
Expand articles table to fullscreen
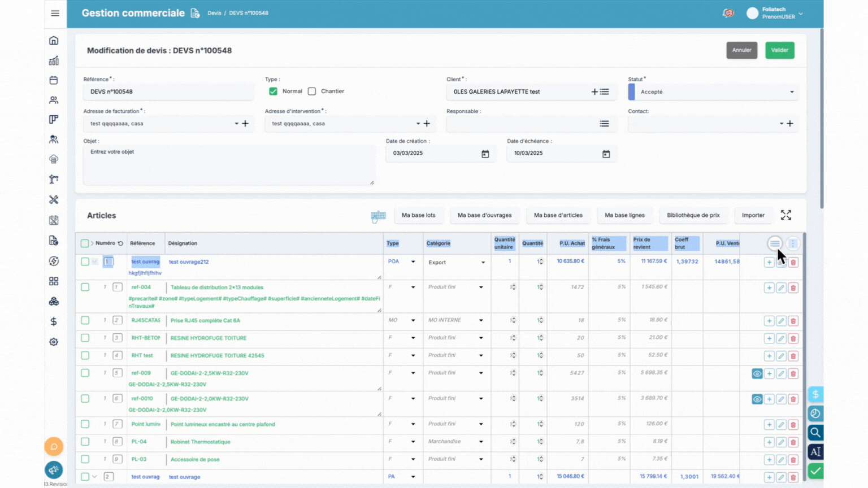click(x=785, y=215)
